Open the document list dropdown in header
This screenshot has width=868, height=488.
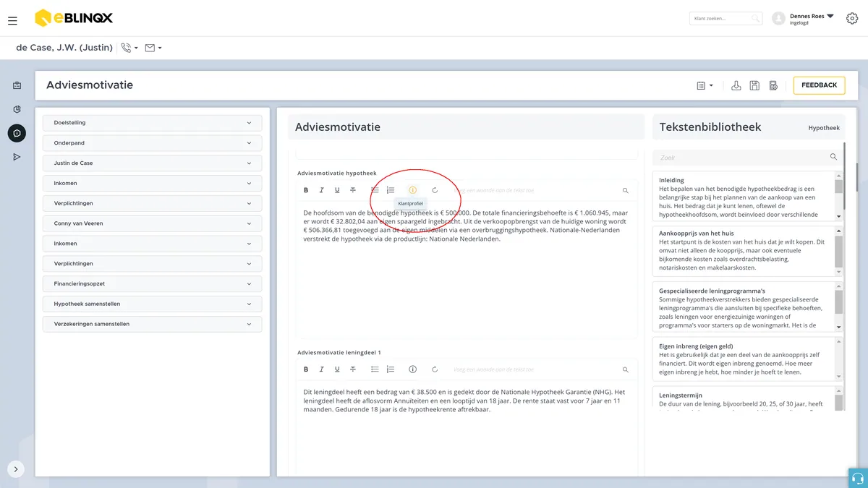(705, 85)
